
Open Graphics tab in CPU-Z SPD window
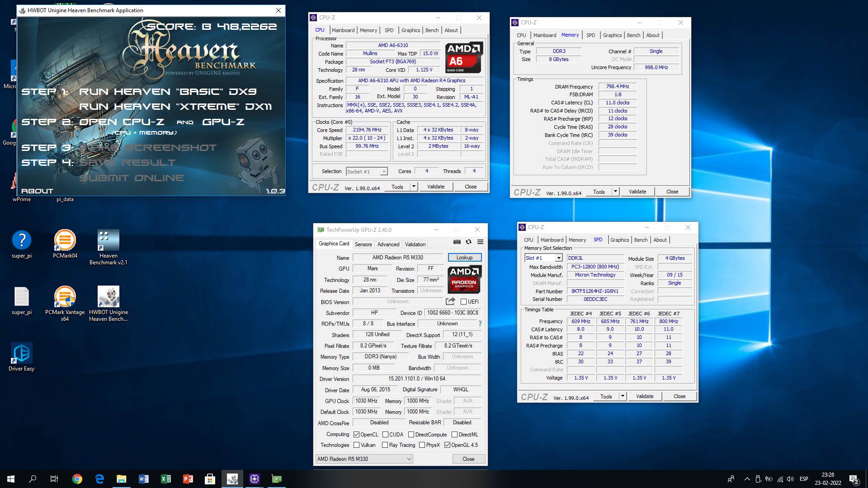pyautogui.click(x=619, y=240)
